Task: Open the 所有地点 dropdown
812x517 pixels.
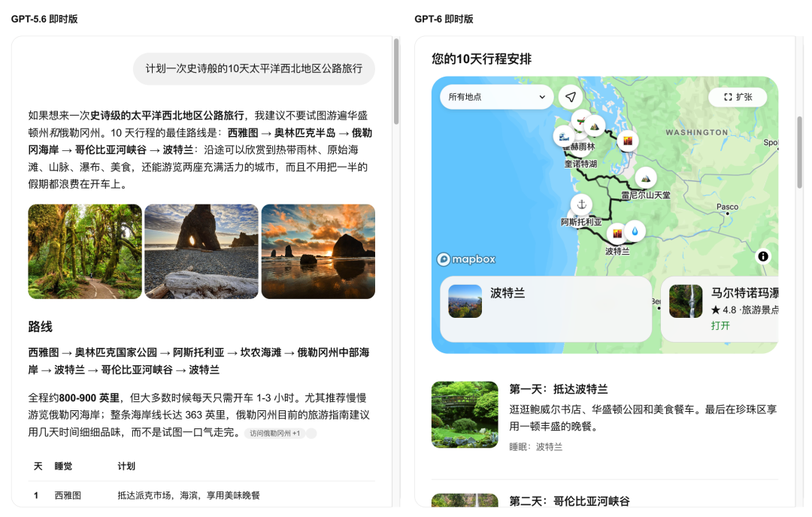Action: point(497,97)
